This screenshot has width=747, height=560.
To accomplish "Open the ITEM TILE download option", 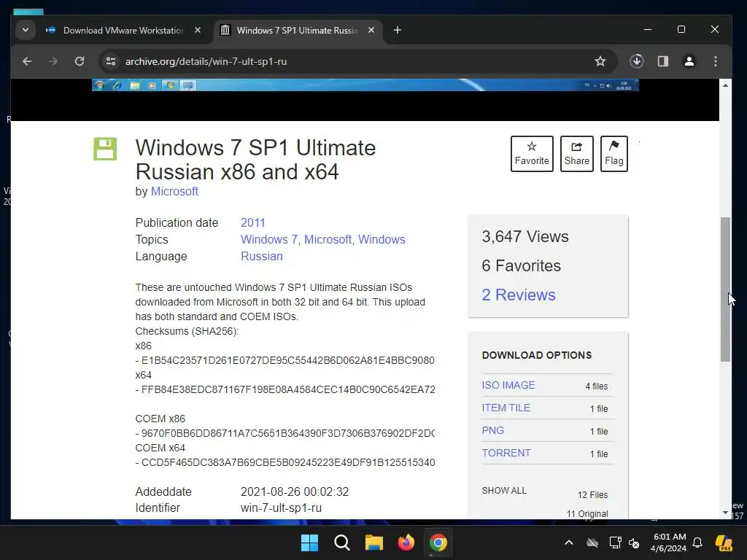I will 506,408.
